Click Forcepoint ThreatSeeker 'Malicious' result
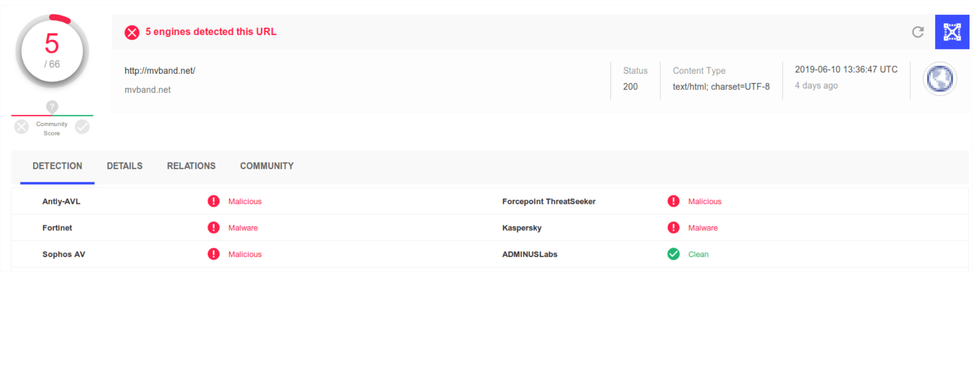This screenshot has width=980, height=377. click(x=705, y=202)
